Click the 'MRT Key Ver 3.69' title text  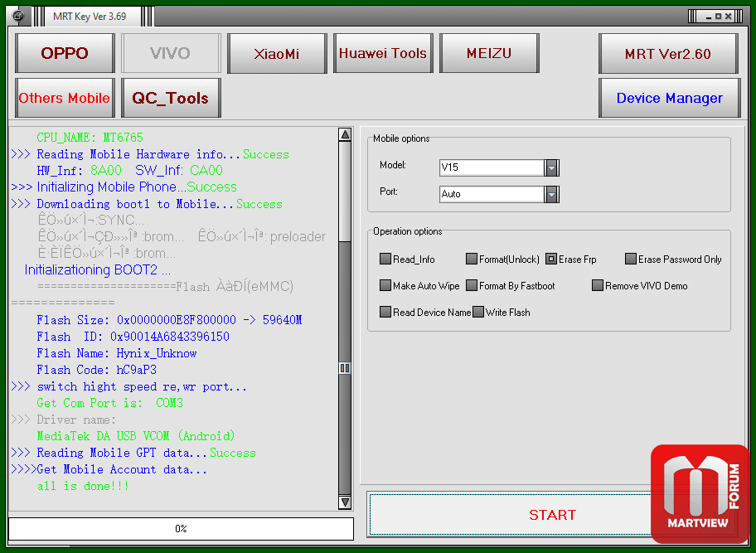pos(90,17)
